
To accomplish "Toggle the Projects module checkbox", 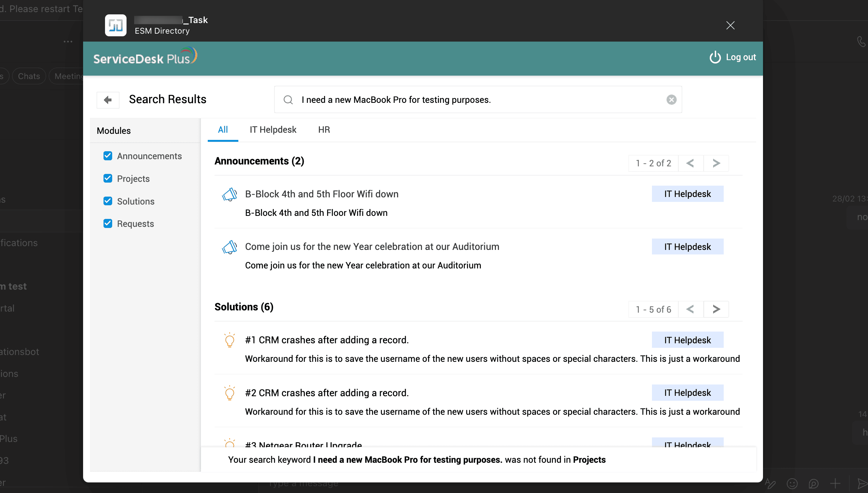I will point(108,178).
